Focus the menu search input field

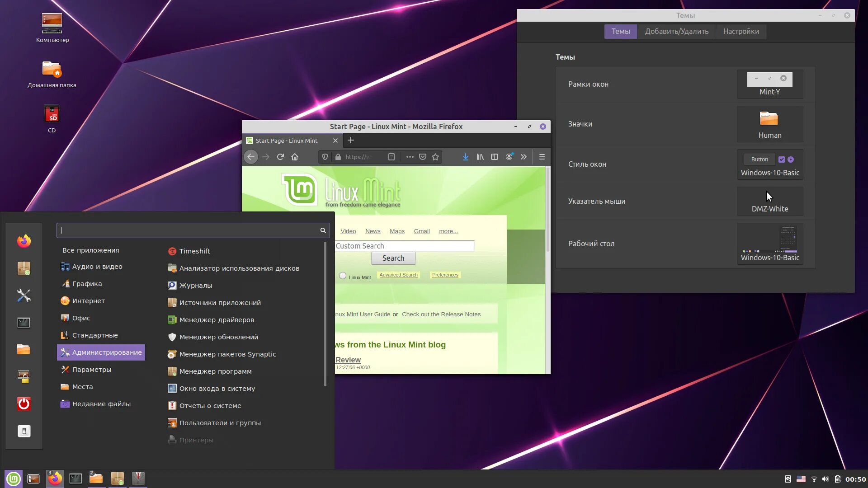(x=193, y=230)
